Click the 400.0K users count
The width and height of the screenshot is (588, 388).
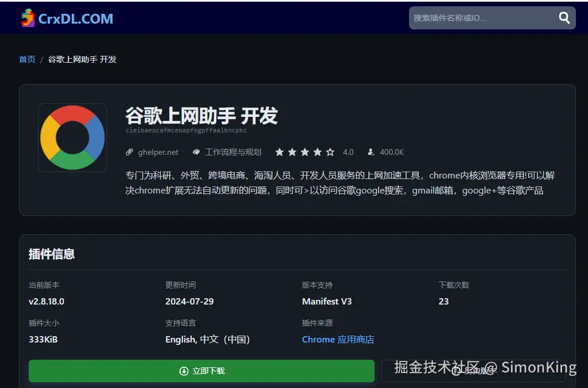pos(392,152)
